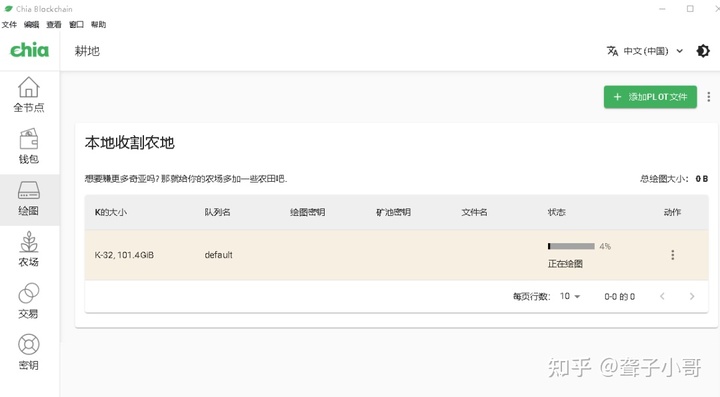The image size is (720, 397).
Task: Expand the rows-per-page 10 selector
Action: [x=570, y=296]
